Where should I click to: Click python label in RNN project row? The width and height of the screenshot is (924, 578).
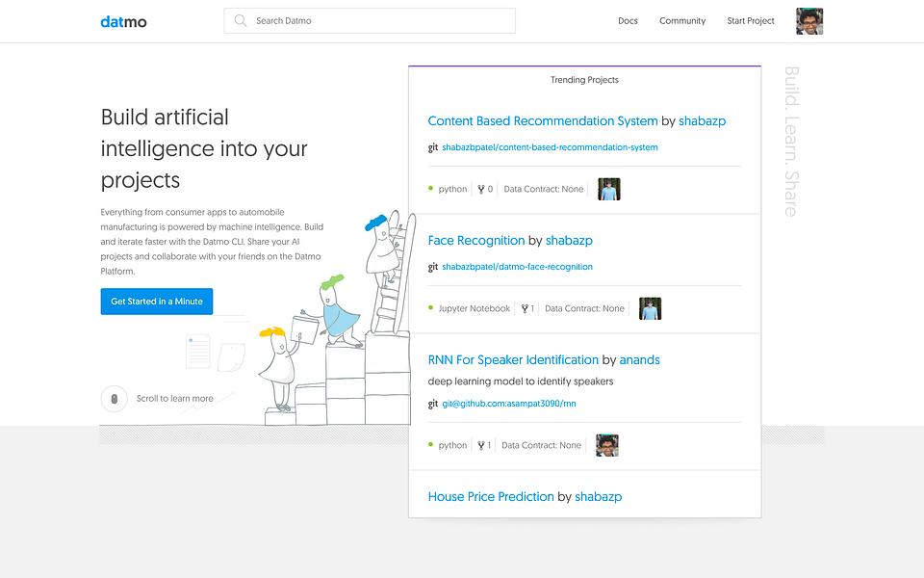[x=452, y=446]
